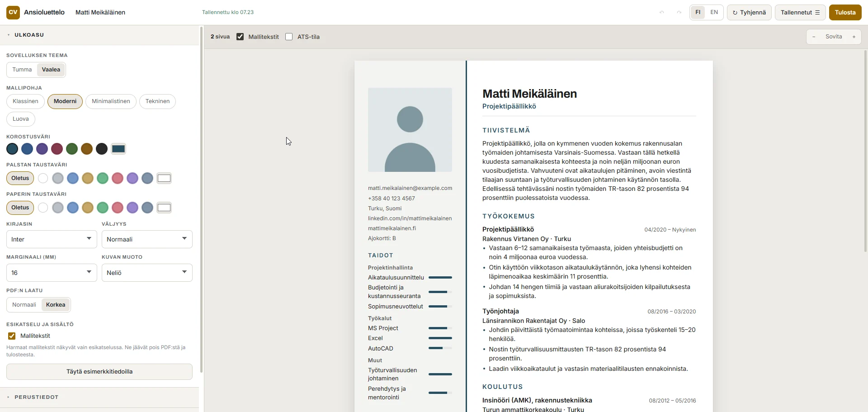
Task: Choose the Tekninen template
Action: tap(157, 101)
